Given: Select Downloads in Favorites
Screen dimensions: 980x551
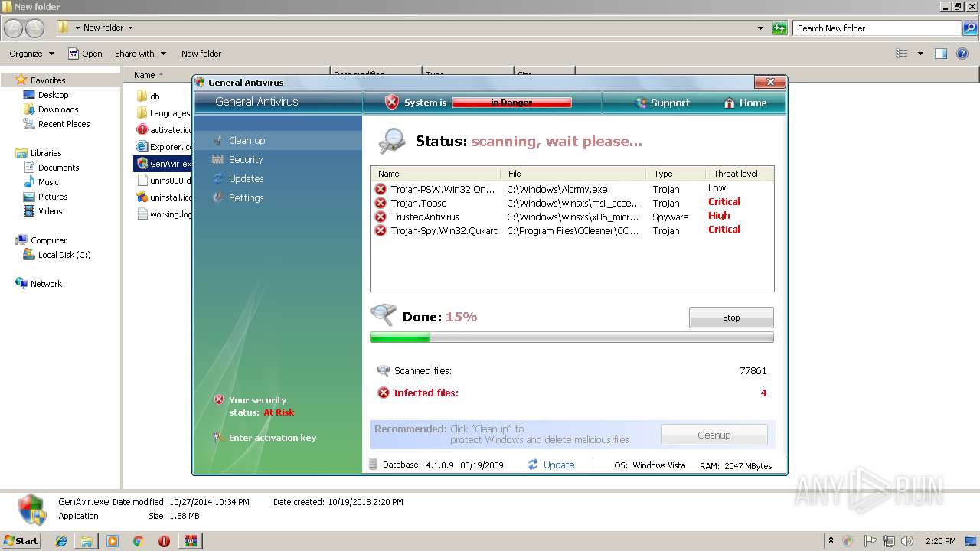Looking at the screenshot, I should (x=58, y=109).
